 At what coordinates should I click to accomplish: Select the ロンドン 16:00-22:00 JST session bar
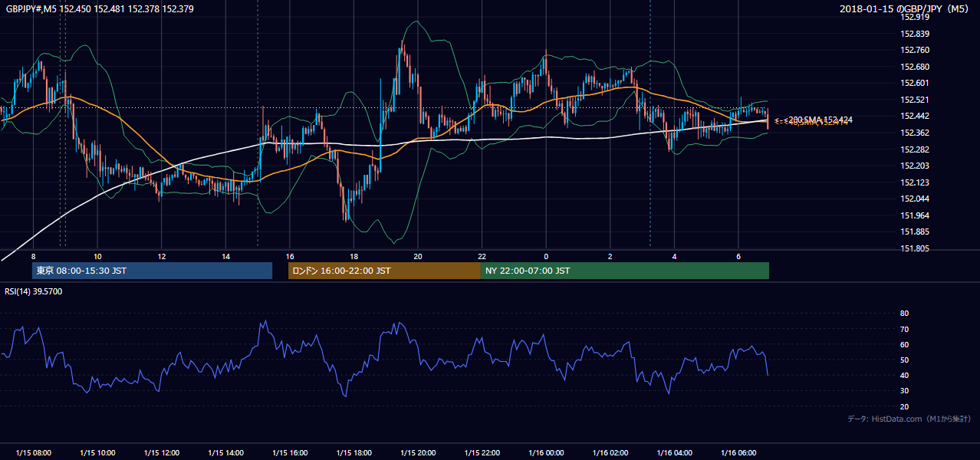tap(384, 271)
